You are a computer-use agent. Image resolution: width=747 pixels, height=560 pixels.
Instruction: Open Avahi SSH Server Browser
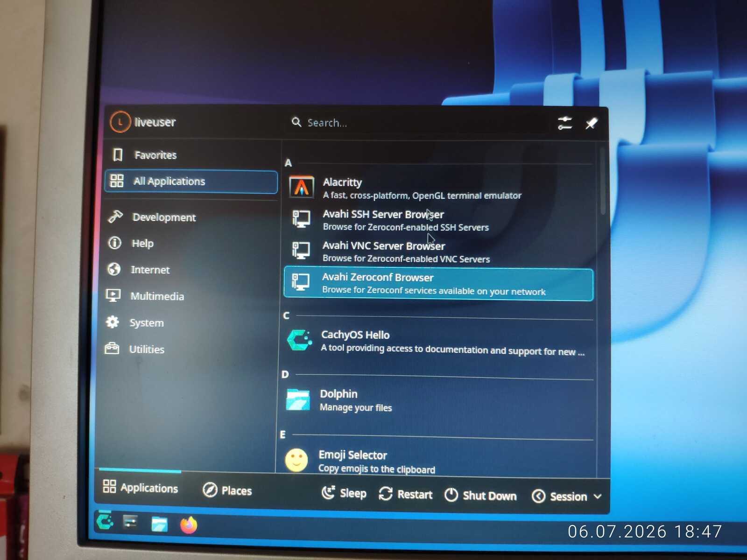(438, 220)
